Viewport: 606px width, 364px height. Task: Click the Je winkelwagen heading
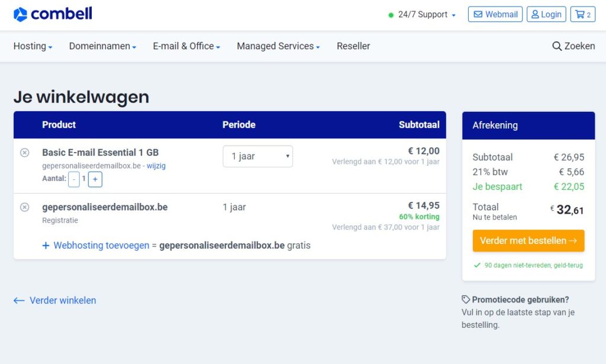click(x=81, y=96)
